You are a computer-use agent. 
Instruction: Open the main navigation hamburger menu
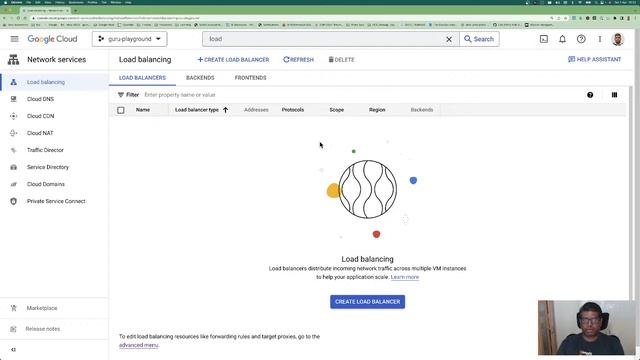pyautogui.click(x=14, y=39)
